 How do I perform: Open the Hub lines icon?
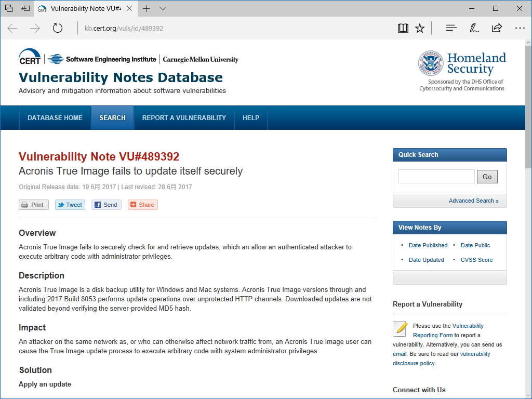(451, 28)
